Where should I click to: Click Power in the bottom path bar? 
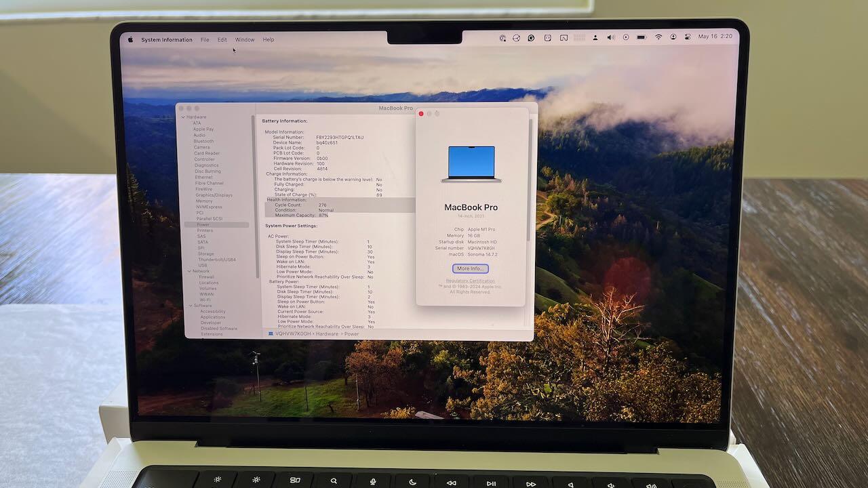(x=351, y=334)
